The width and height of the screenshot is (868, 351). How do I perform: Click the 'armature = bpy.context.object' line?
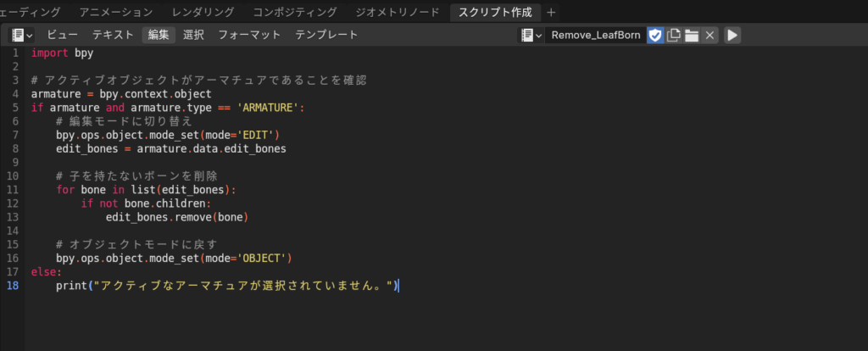[121, 94]
